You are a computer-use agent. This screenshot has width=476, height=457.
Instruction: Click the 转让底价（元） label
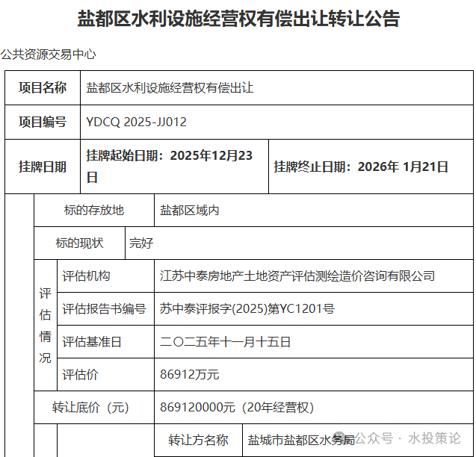point(90,408)
